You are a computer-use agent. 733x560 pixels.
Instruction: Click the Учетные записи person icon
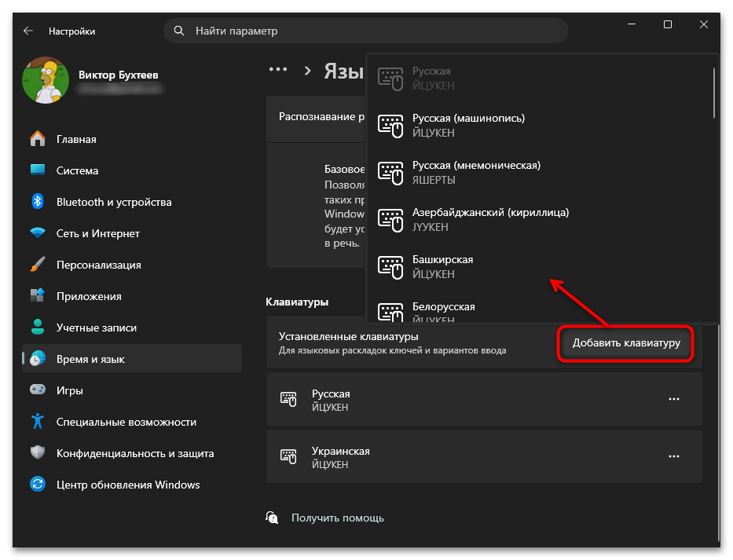[x=38, y=328]
